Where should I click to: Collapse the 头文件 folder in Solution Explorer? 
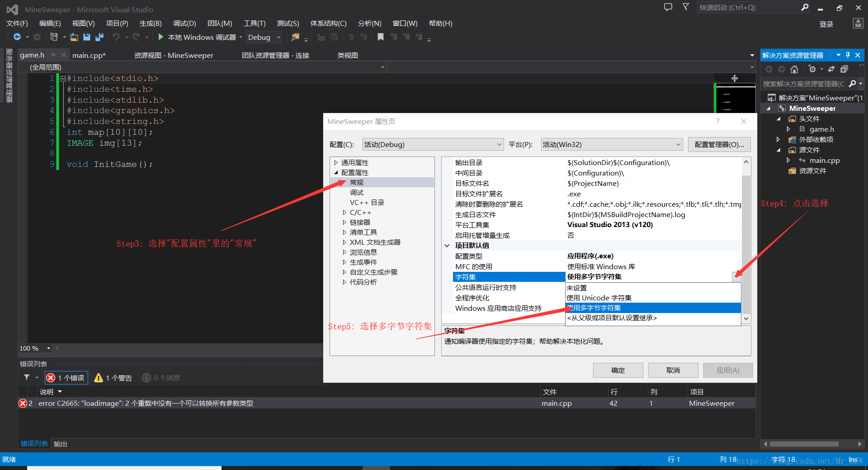[778, 119]
